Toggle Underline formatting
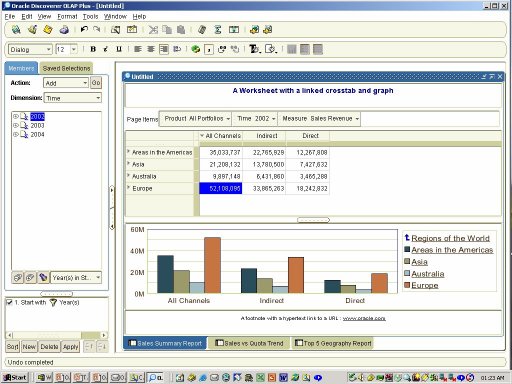The image size is (512, 384). pyautogui.click(x=119, y=49)
